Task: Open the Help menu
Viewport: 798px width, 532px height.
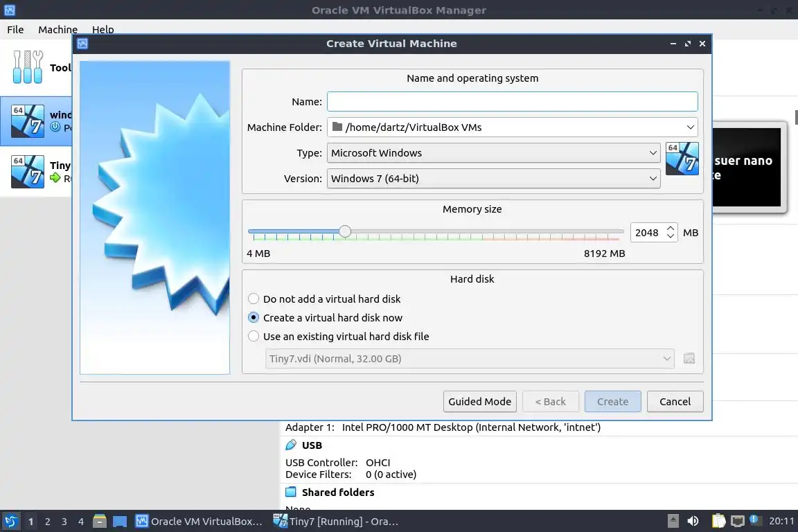Action: click(103, 30)
